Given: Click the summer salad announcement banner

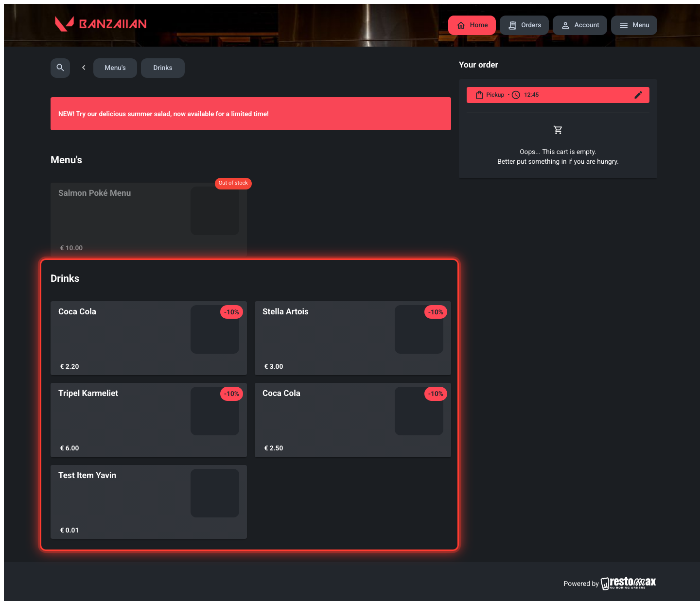Looking at the screenshot, I should [x=251, y=114].
